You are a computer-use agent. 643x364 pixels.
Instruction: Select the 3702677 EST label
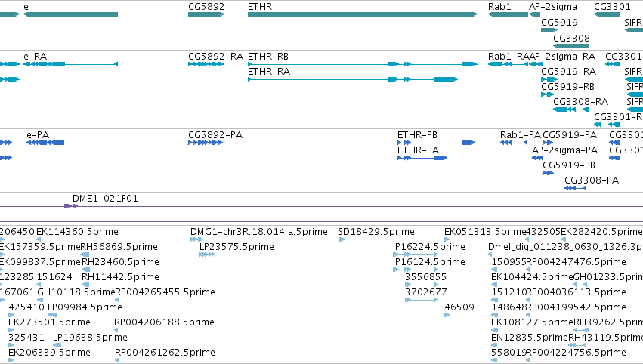(425, 292)
